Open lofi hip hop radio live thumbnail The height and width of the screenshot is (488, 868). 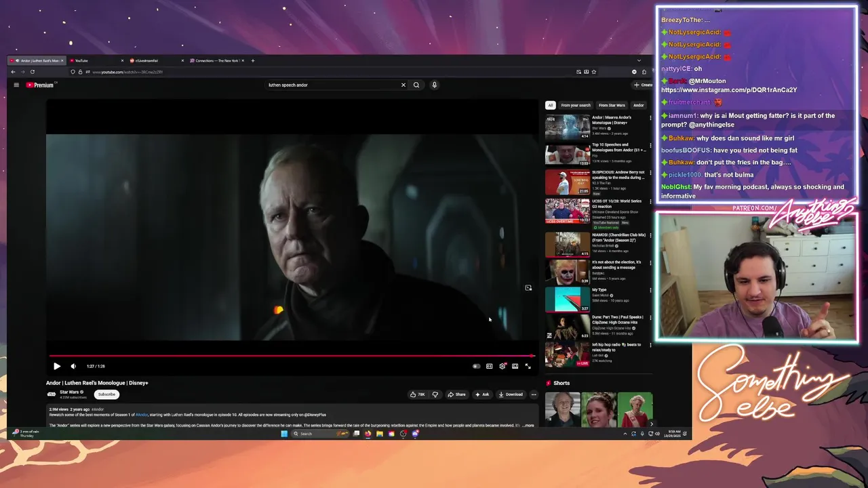tap(568, 354)
